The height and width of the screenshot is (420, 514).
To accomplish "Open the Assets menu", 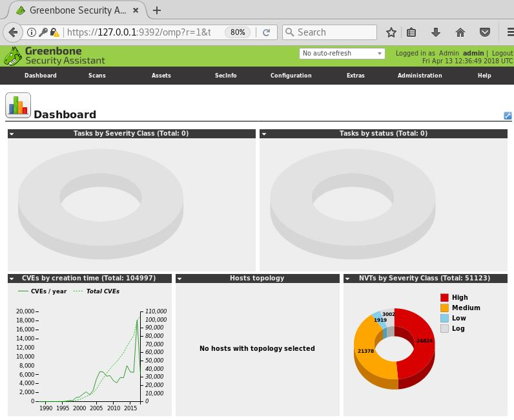I will (x=161, y=76).
